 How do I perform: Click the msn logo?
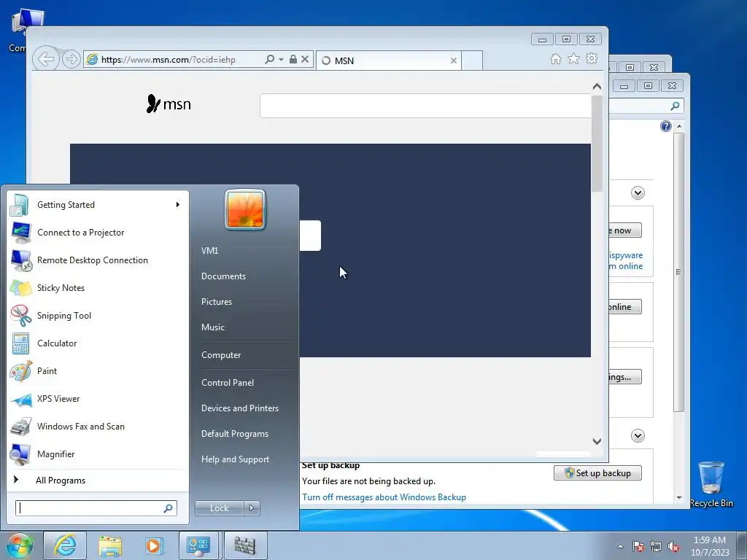[169, 104]
